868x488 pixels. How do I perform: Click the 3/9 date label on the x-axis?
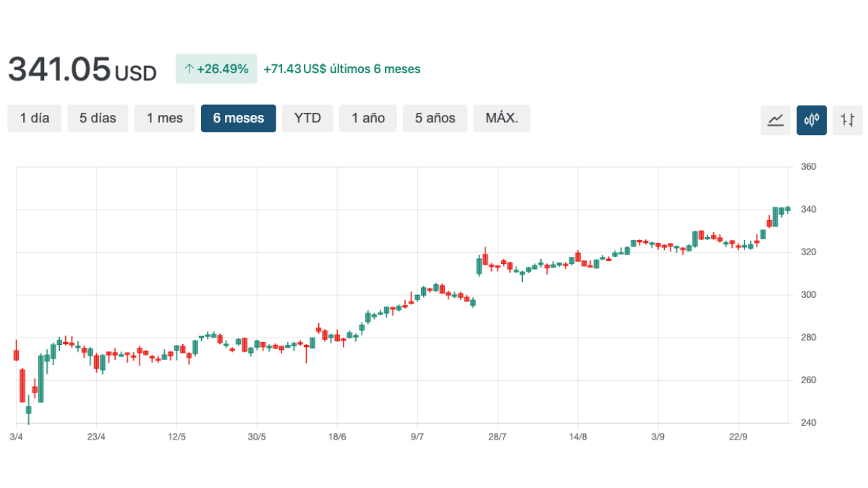(x=658, y=437)
